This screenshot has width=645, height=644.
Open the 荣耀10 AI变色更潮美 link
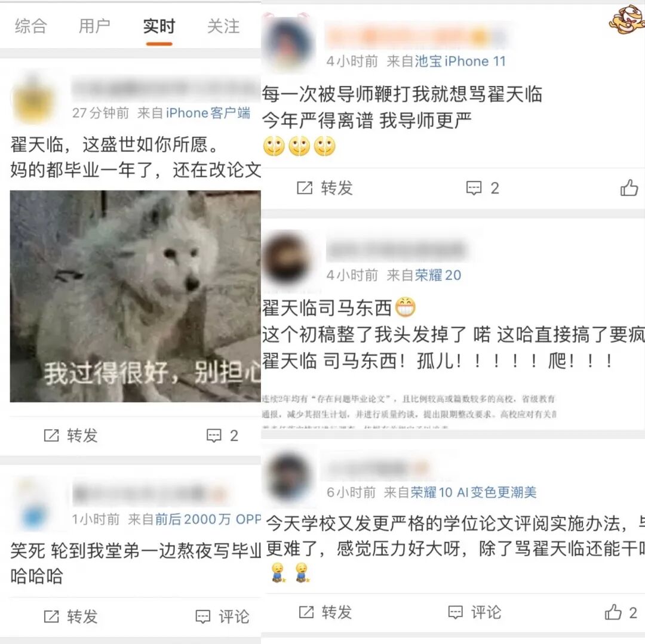474,492
